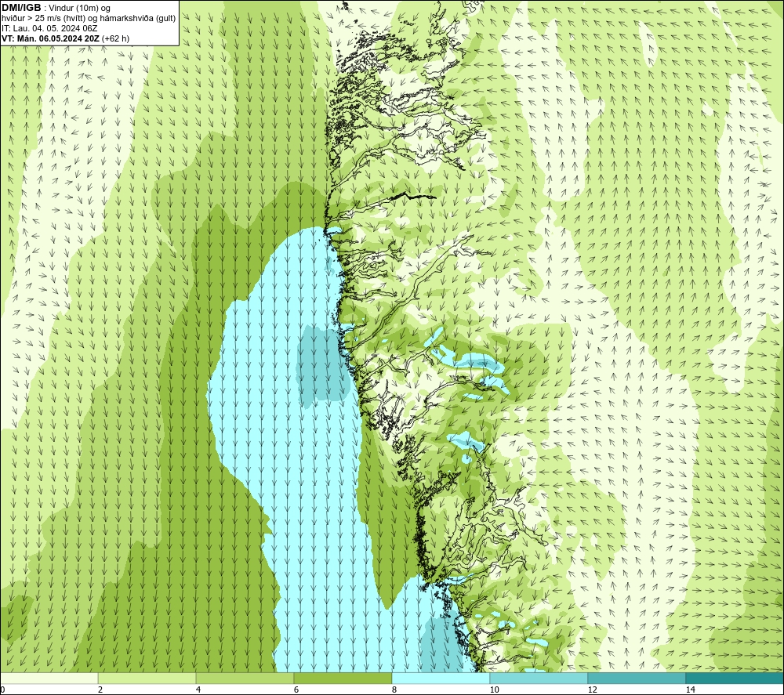The width and height of the screenshot is (784, 695).
Task: Click the palest 0–2 color bar segment
Action: [x=49, y=678]
